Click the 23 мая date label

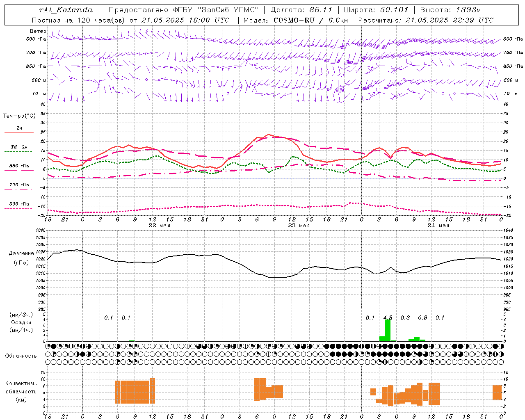click(x=299, y=226)
